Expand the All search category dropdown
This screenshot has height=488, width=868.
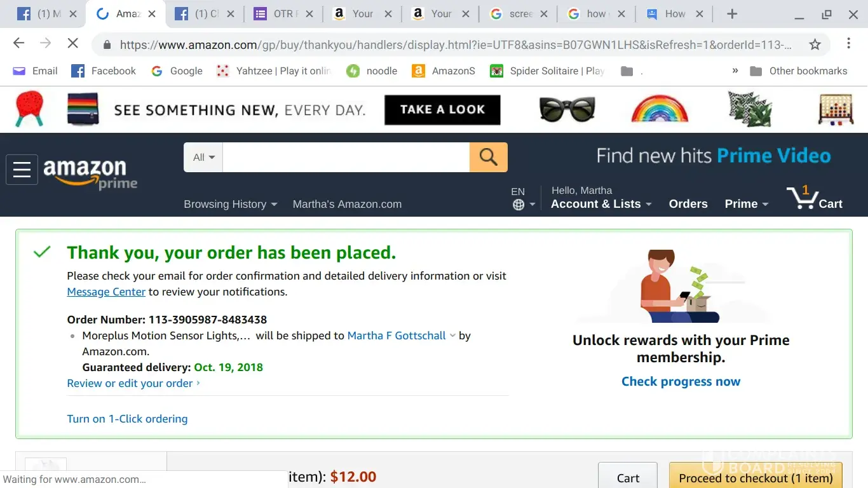(x=203, y=157)
